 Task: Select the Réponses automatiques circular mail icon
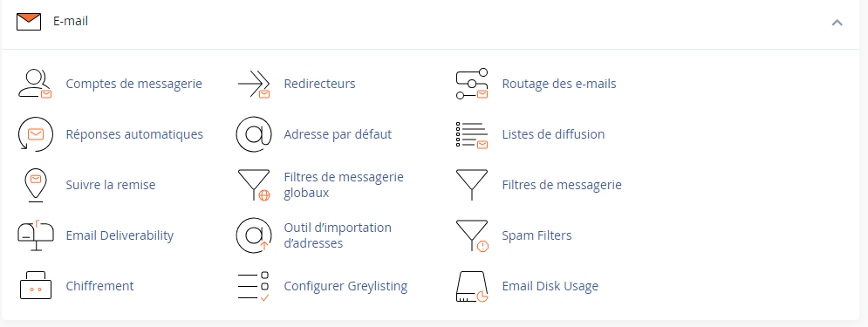tap(36, 134)
